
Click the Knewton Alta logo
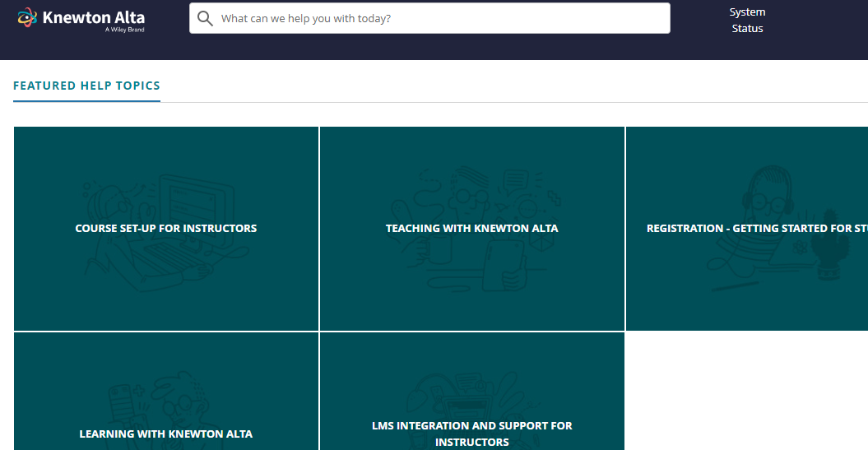click(x=81, y=20)
